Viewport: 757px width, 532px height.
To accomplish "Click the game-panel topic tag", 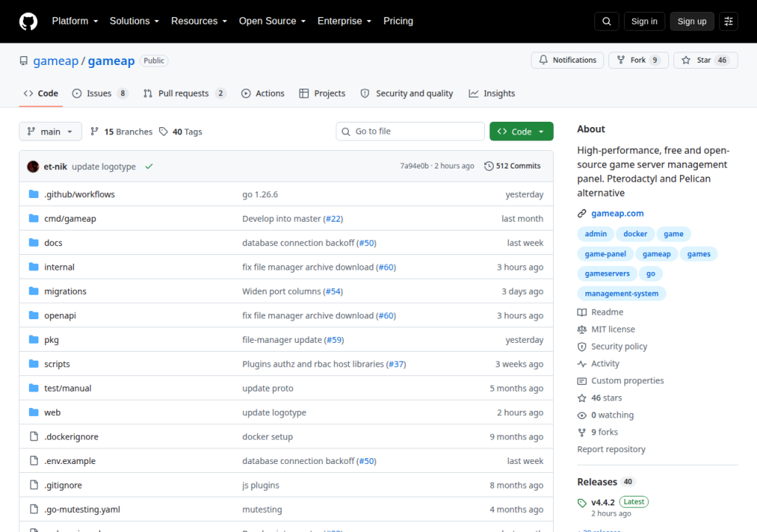I will pyautogui.click(x=605, y=254).
